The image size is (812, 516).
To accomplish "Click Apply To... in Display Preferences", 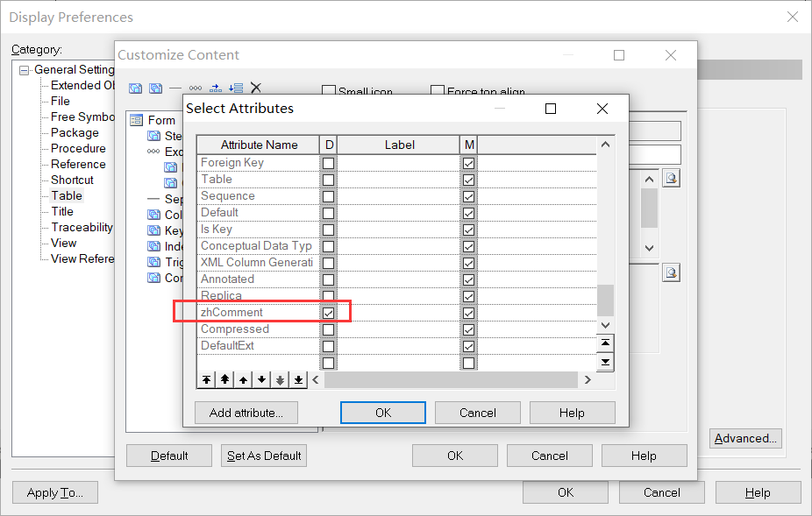I will coord(55,492).
